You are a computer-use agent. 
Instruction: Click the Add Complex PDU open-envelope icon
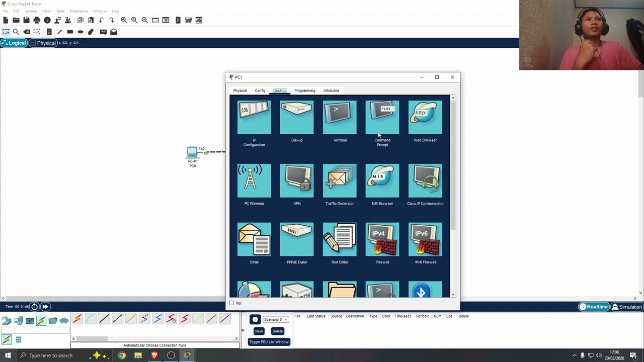pyautogui.click(x=114, y=32)
